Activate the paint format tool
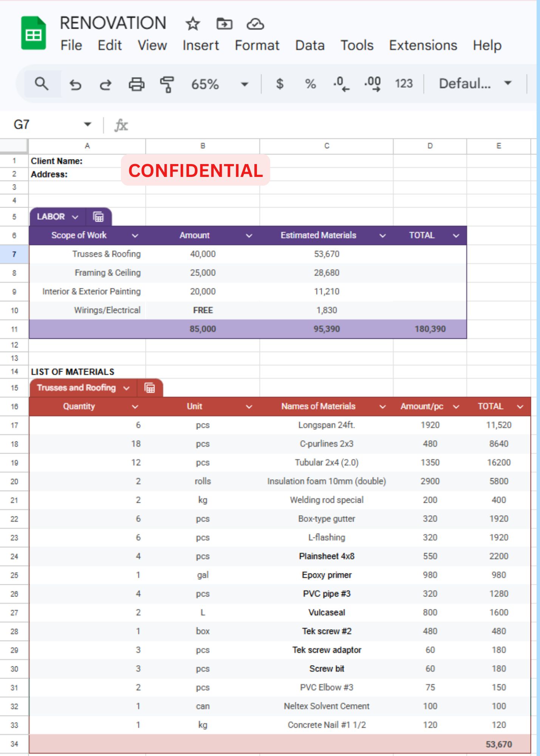 (167, 84)
